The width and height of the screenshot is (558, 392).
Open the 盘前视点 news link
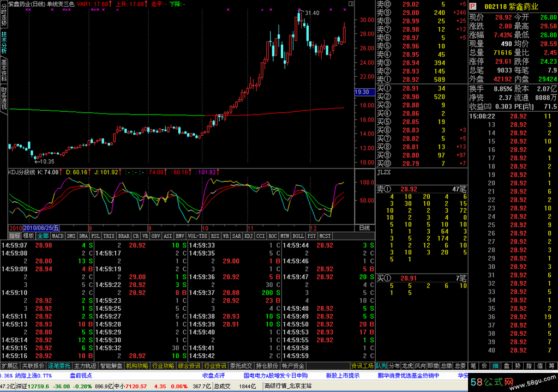[x=81, y=376]
